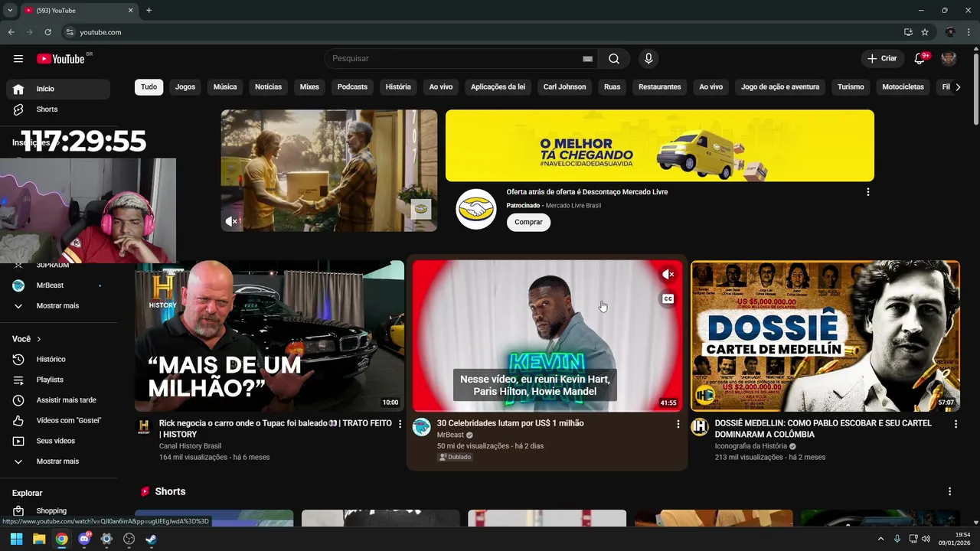Expand Mostrar mais under Você section
Viewport: 980px width, 551px height.
(58, 461)
